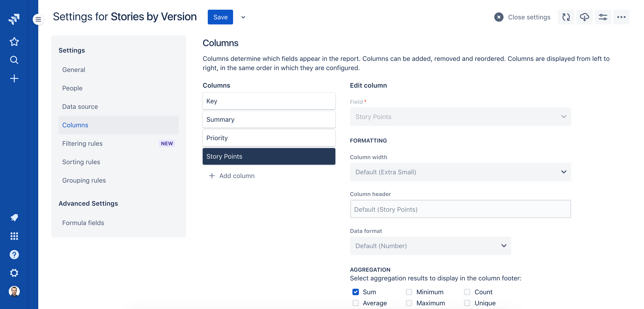Click the NEW badge next to Filtering rules
This screenshot has height=309, width=644.
[167, 143]
